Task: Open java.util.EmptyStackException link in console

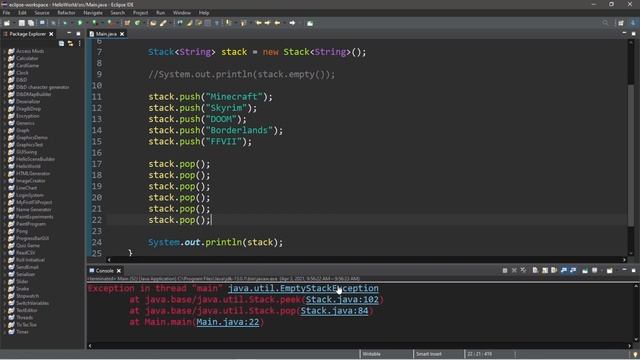Action: point(303,288)
